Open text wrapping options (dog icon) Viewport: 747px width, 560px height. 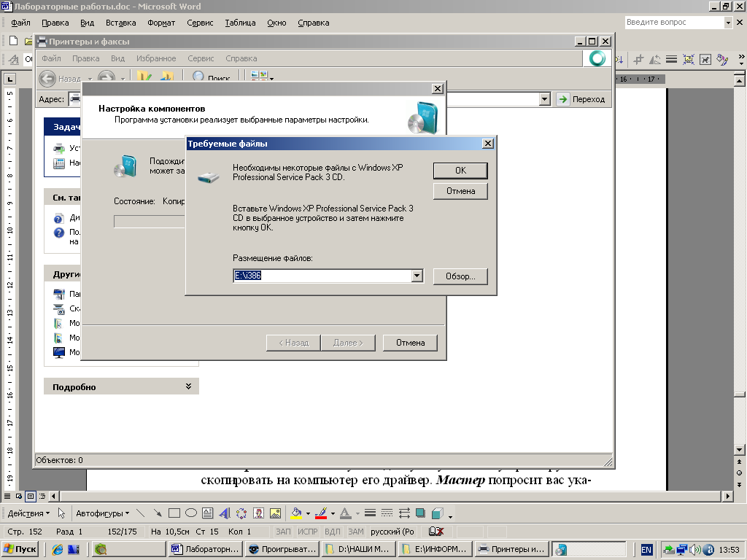705,60
